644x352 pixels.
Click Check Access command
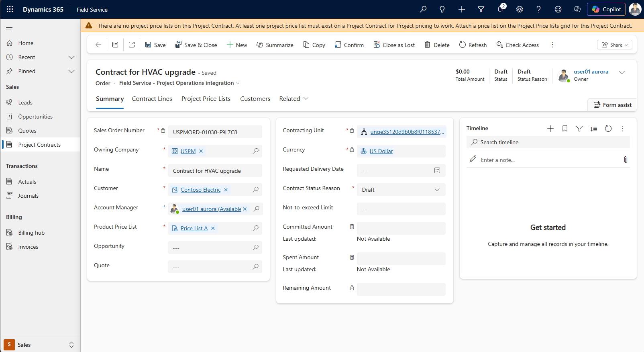pos(518,45)
